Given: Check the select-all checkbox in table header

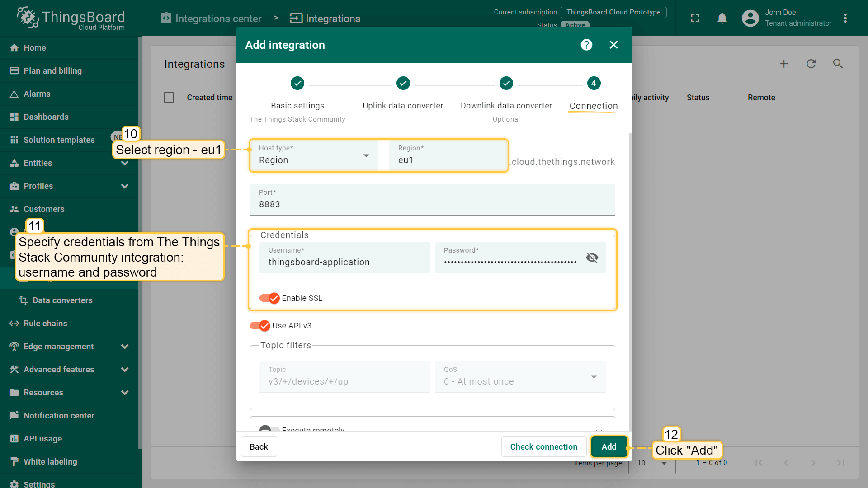Looking at the screenshot, I should (x=169, y=98).
